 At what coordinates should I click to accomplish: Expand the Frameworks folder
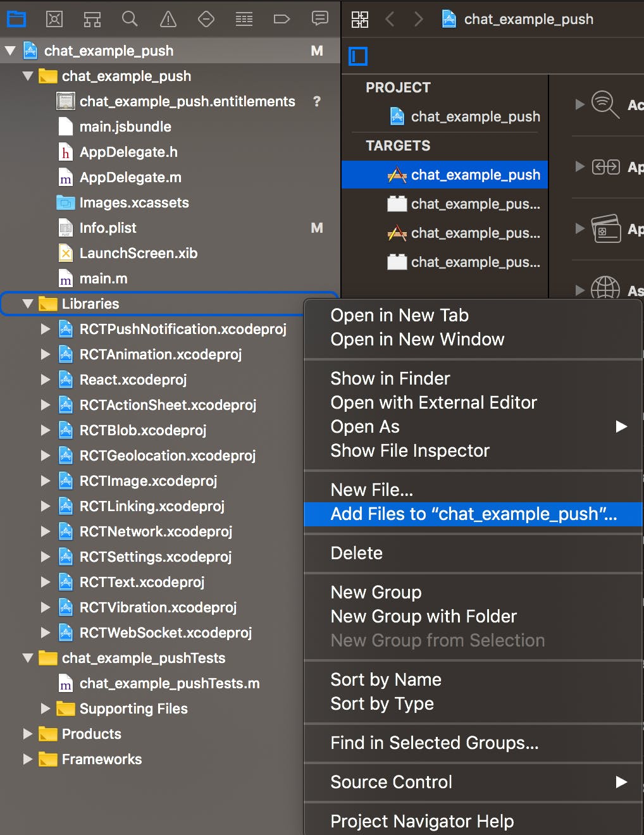pos(27,759)
